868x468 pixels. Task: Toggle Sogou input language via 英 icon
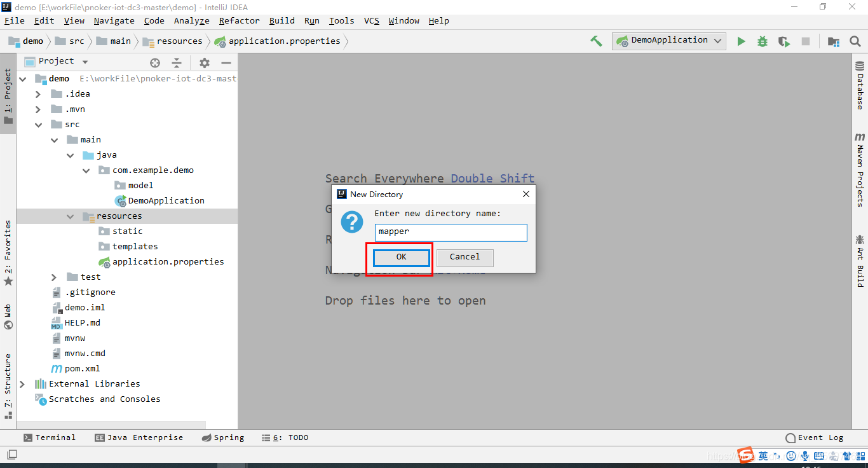click(764, 455)
